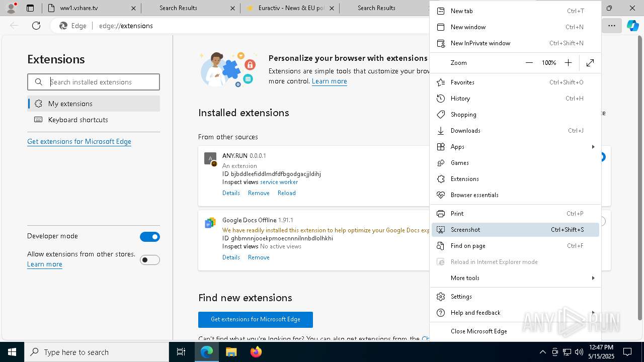Viewport: 644px width, 362px height.
Task: Click the New tab icon in menu
Action: [441, 11]
